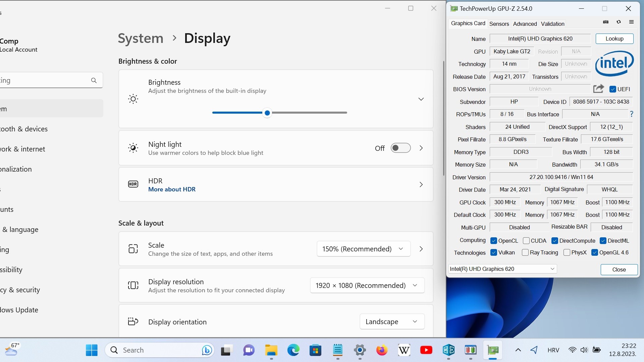Toggle the Night light switch
The height and width of the screenshot is (362, 644).
(400, 148)
